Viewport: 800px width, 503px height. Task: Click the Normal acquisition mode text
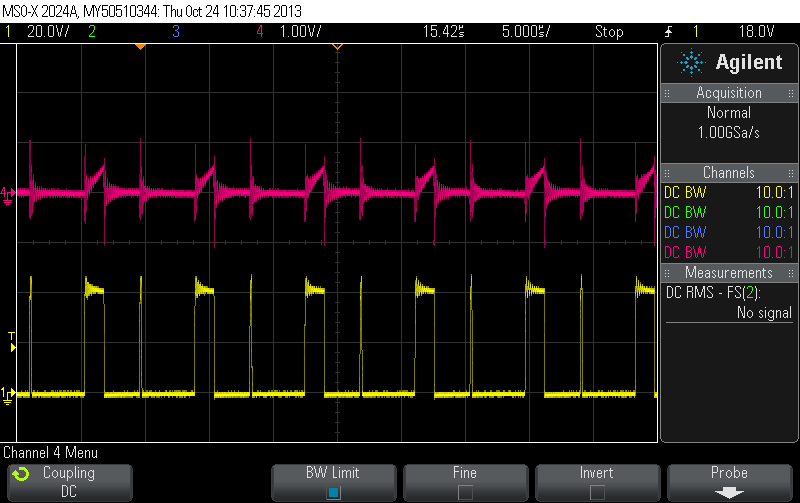coord(729,112)
